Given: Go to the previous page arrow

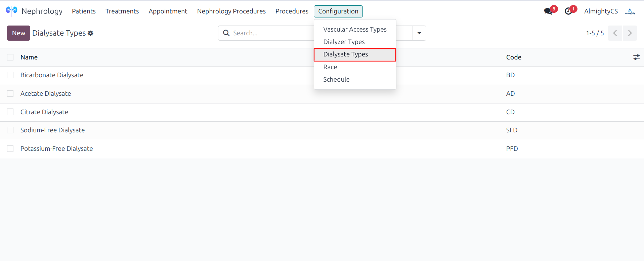Looking at the screenshot, I should (x=615, y=33).
